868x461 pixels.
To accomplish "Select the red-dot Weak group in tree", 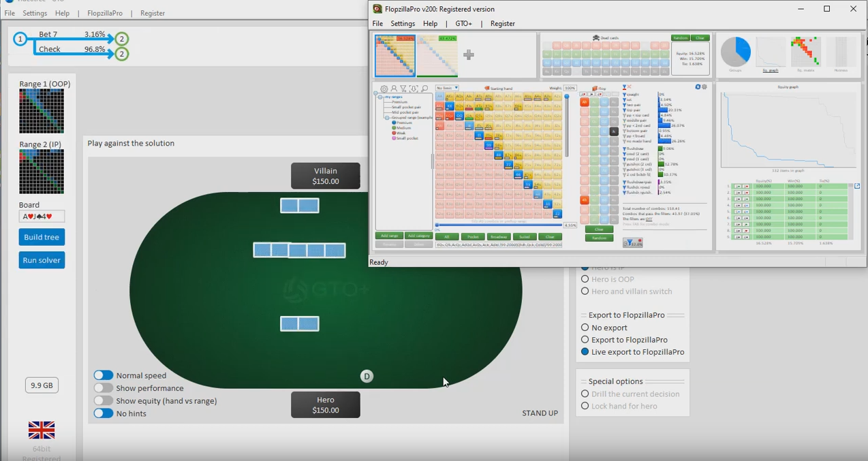I will point(399,133).
